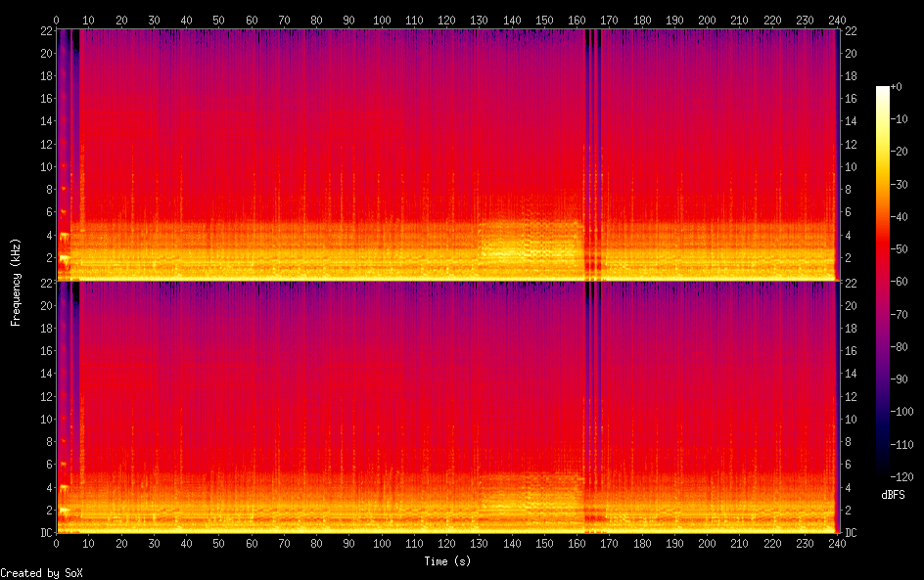Click the "Frequency (kHz)" axis label

click(16, 282)
